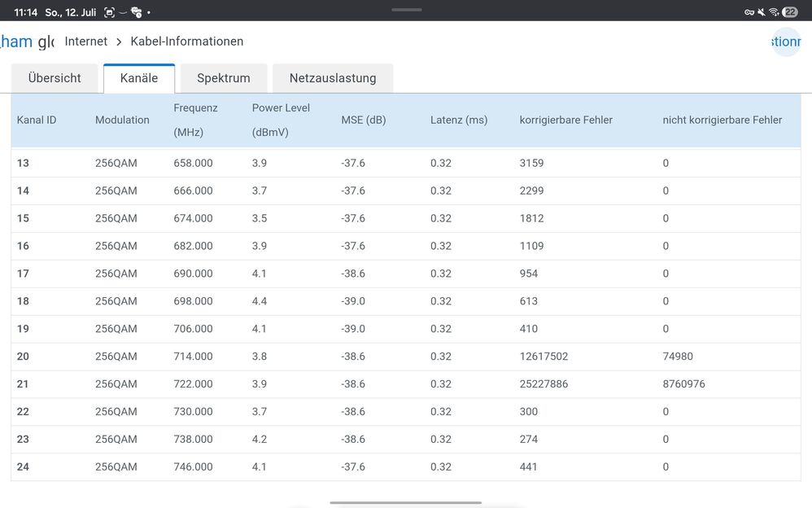Tap the Wi-Fi icon in status bar
This screenshot has height=508, width=812.
774,12
